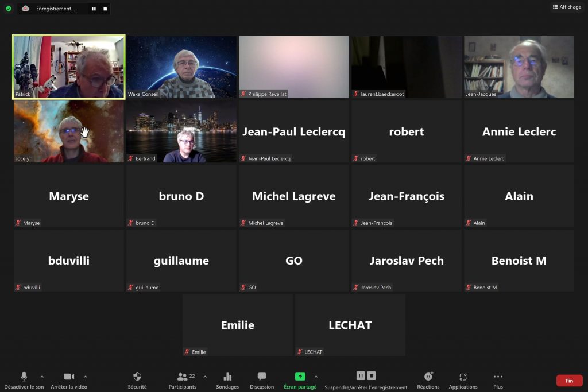Viewport: 588px width, 392px height.
Task: Open the Participants panel icon
Action: [x=182, y=377]
